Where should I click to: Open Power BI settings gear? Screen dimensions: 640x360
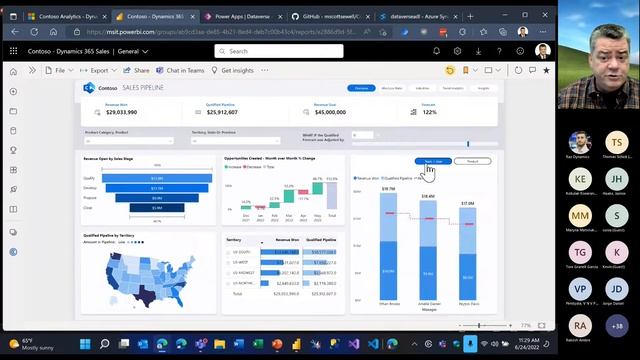(457, 51)
